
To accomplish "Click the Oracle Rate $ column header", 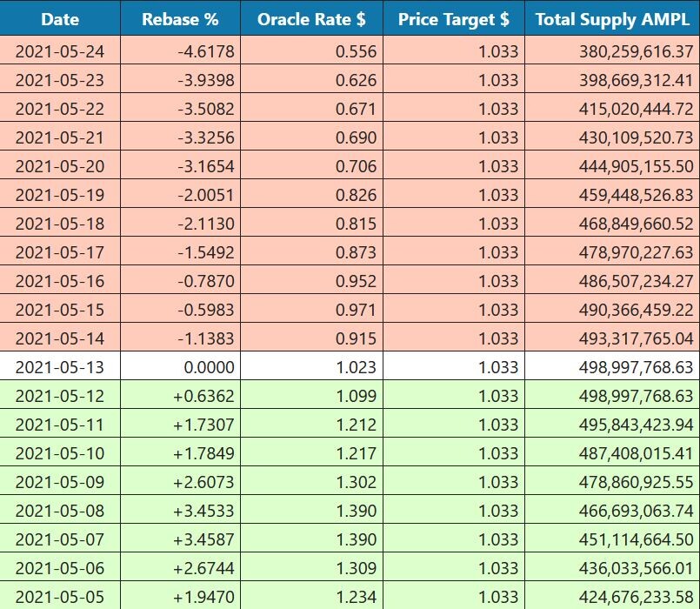I will pyautogui.click(x=311, y=19).
